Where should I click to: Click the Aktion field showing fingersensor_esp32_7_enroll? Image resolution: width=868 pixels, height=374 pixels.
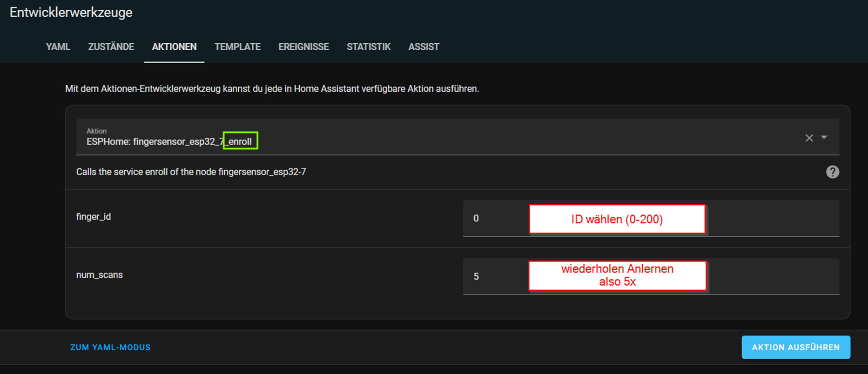[458, 137]
